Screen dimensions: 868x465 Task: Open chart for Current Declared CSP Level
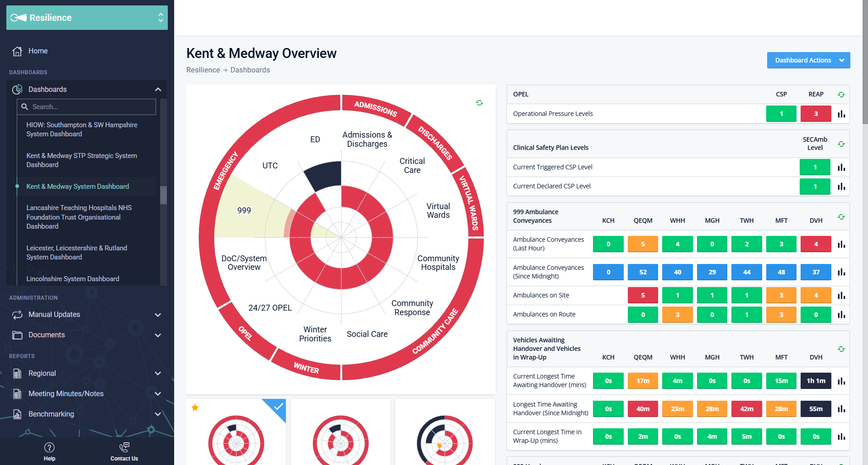click(841, 187)
